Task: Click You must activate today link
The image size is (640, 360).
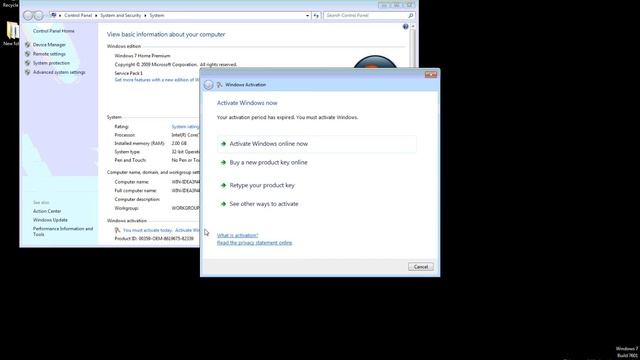Action: [147, 230]
